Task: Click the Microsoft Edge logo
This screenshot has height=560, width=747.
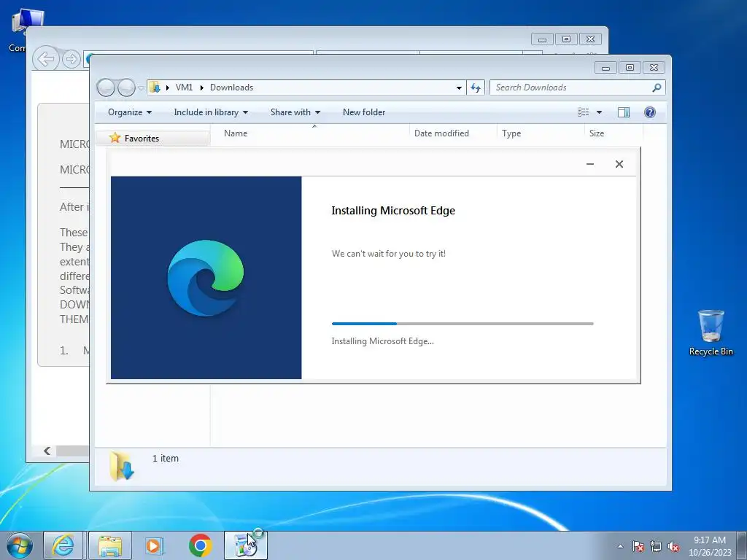Action: [206, 278]
